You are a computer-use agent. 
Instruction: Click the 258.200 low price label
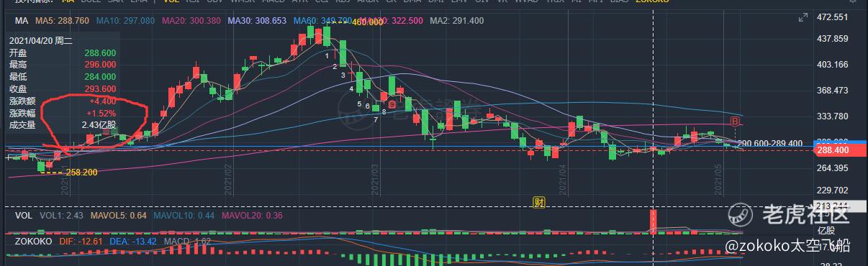(x=81, y=173)
